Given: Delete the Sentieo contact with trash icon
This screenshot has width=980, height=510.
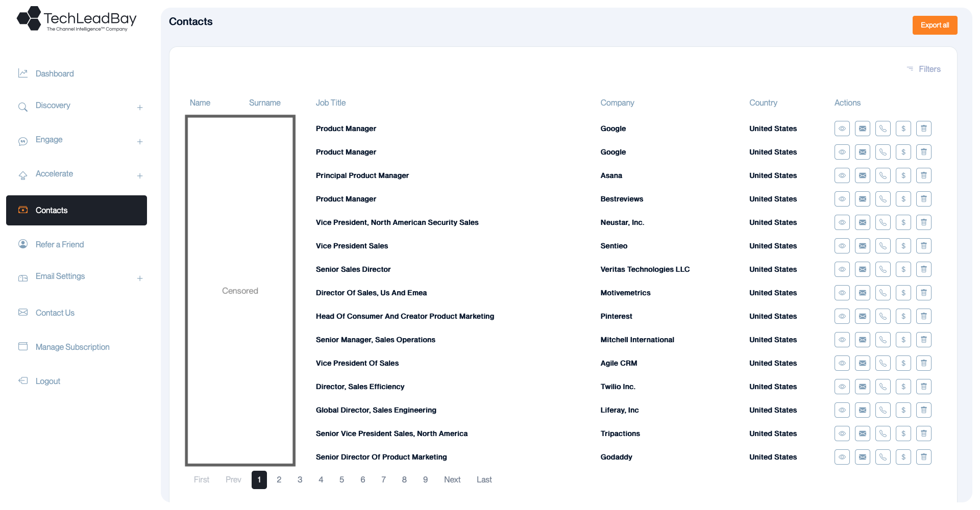Looking at the screenshot, I should (x=924, y=246).
